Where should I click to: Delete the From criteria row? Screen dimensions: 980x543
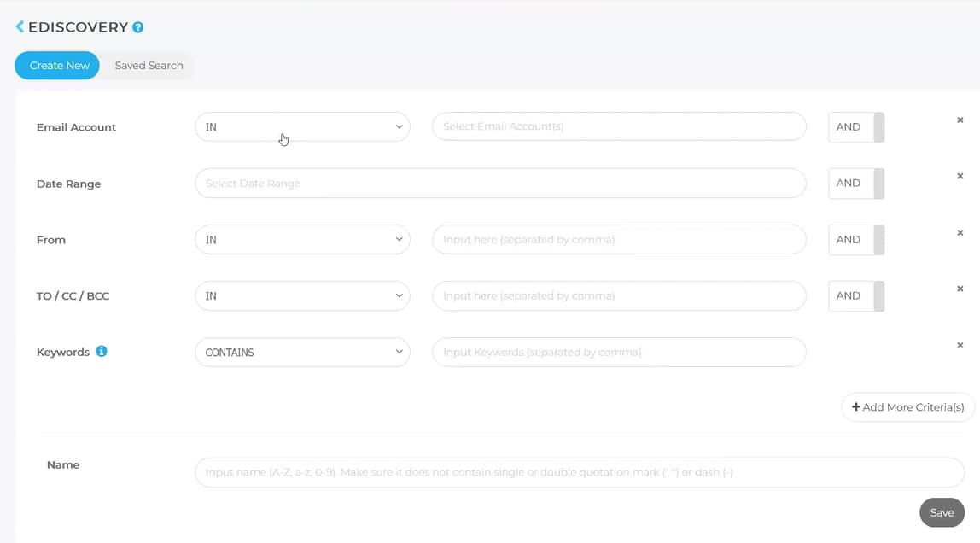tap(960, 233)
